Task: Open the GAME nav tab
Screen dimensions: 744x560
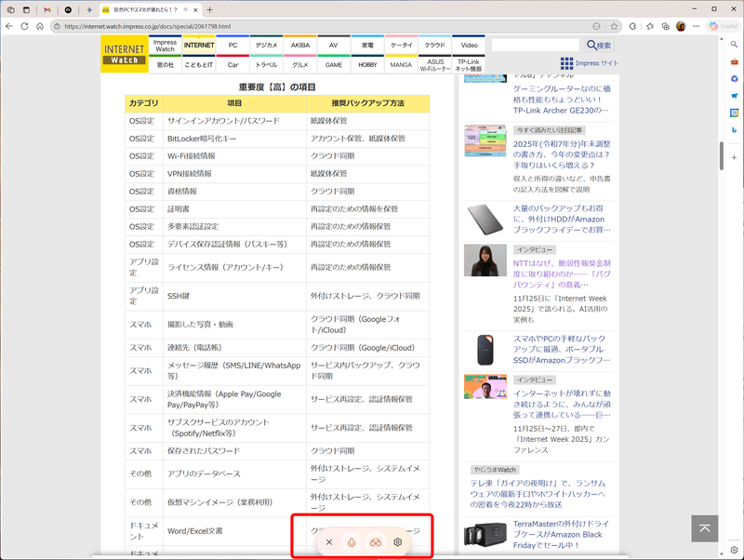Action: click(x=334, y=64)
